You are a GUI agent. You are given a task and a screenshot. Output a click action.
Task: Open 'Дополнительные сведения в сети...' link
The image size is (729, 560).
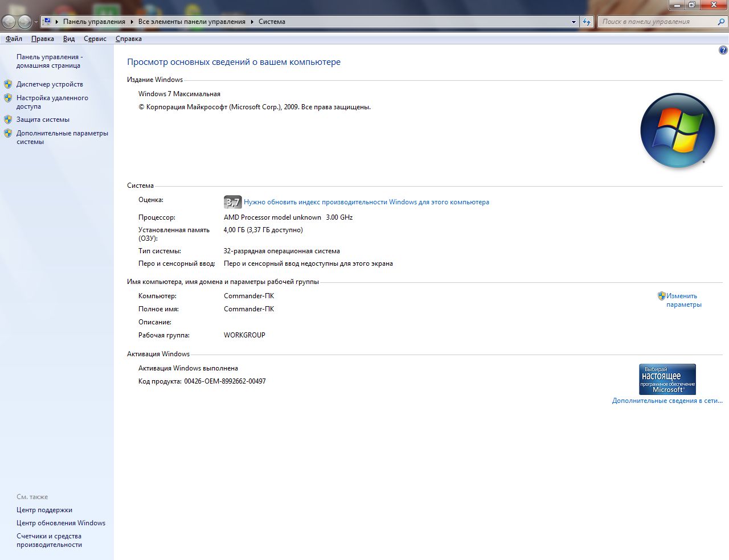667,401
